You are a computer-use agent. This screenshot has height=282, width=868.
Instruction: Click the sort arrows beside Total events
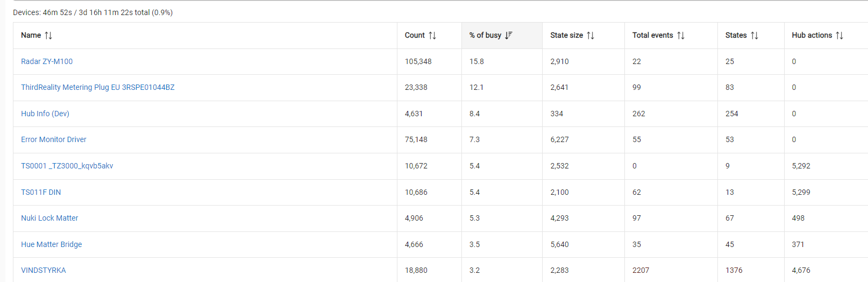click(681, 36)
